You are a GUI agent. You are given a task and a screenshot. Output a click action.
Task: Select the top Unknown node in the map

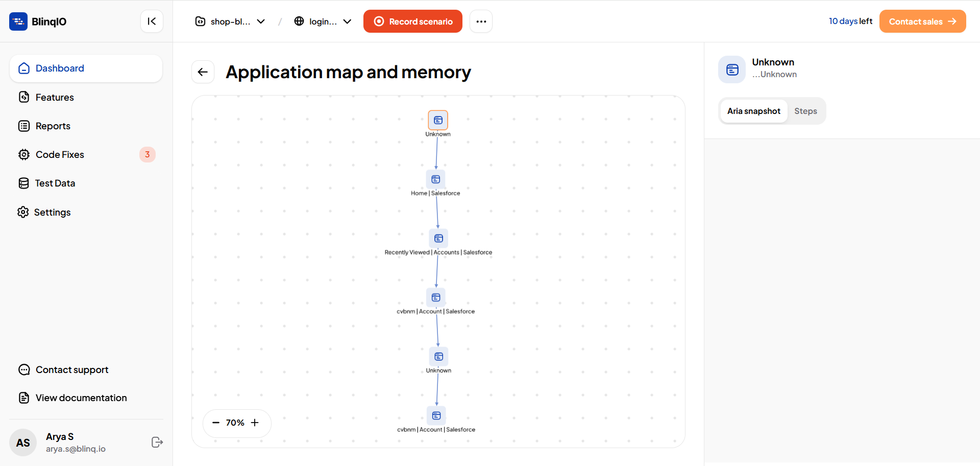438,120
